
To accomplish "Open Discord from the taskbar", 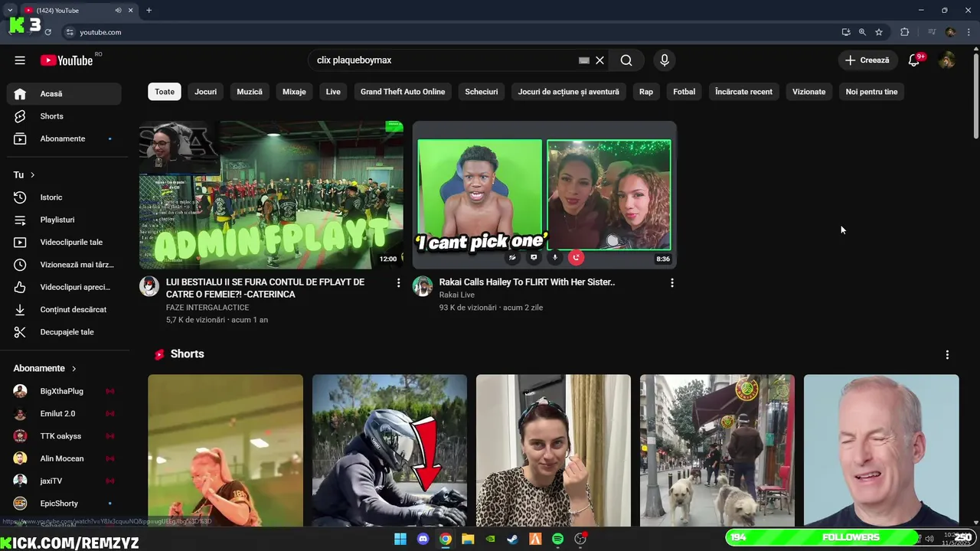I will click(x=423, y=539).
